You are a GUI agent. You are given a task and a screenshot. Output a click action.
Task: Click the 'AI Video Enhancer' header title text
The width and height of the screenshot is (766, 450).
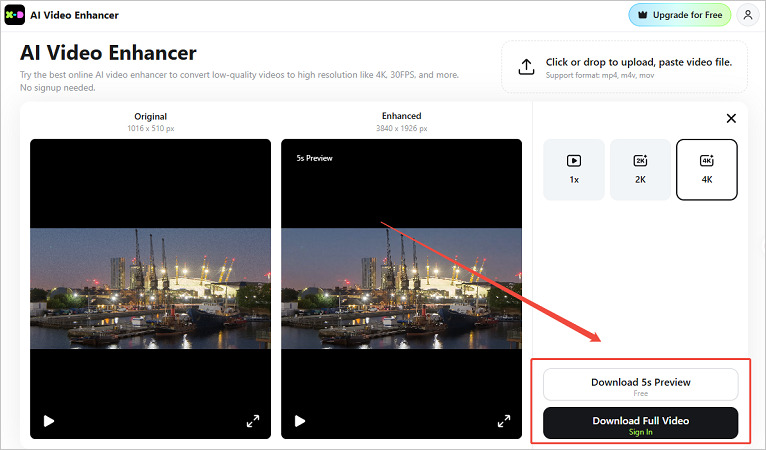coord(74,15)
